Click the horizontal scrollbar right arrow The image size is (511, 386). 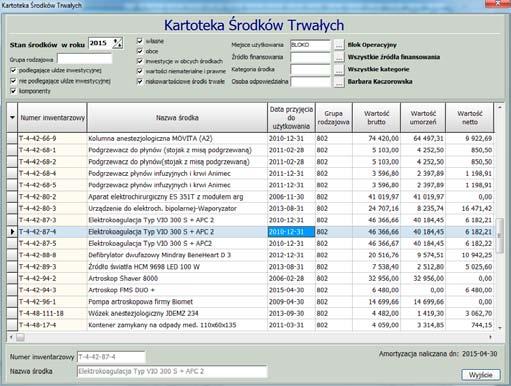[490, 337]
